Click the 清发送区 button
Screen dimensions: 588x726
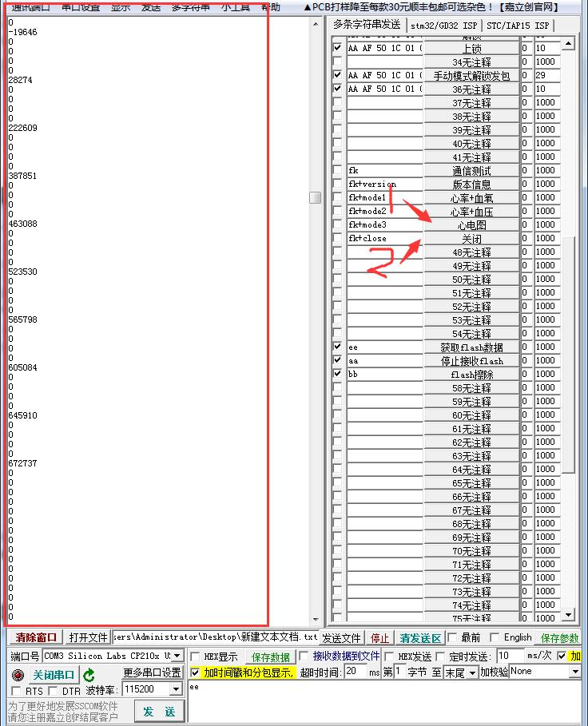point(420,638)
